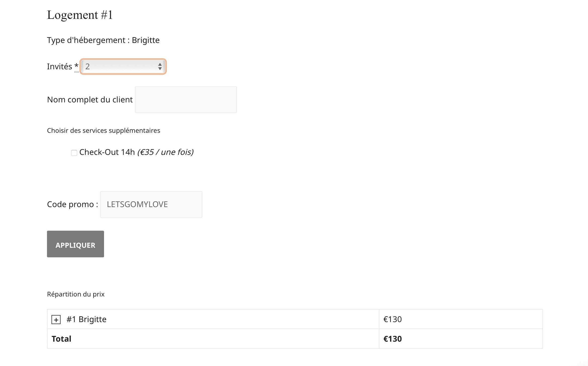Expand the #1 Brigitte price breakdown plus icon
This screenshot has height=366, width=588.
tap(56, 320)
